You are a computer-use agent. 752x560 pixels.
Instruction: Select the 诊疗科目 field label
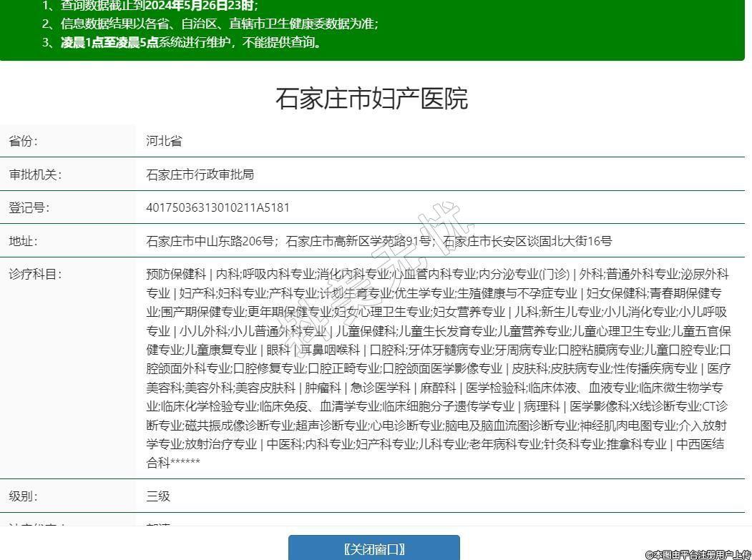[35, 274]
